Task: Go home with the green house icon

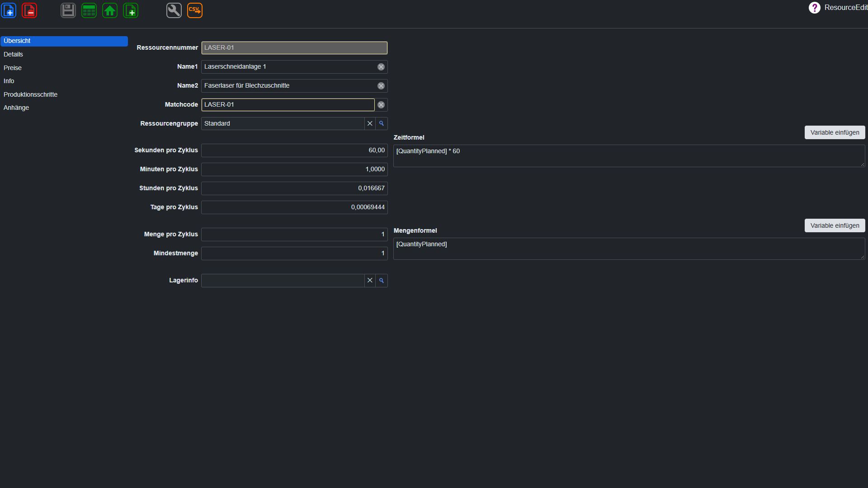Action: 110,10
